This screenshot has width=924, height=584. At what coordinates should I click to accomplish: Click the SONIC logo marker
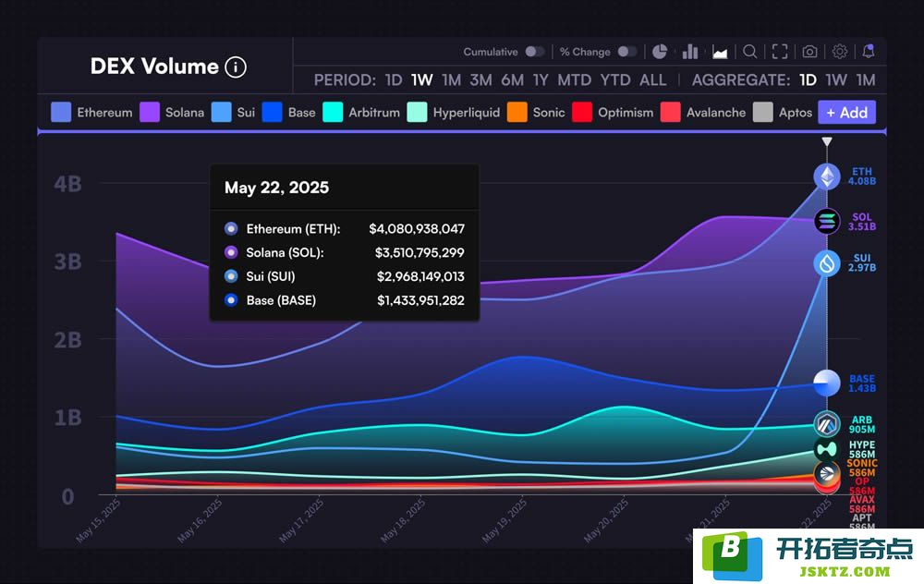[x=827, y=472]
